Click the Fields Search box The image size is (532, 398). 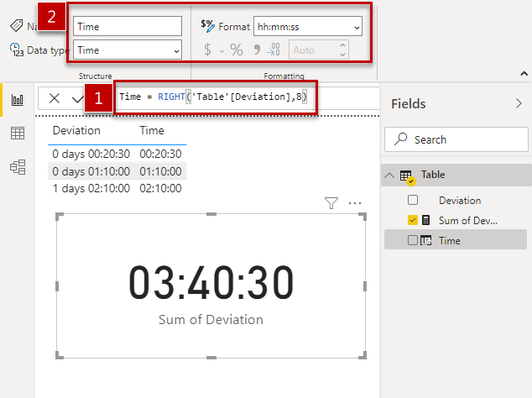(456, 139)
